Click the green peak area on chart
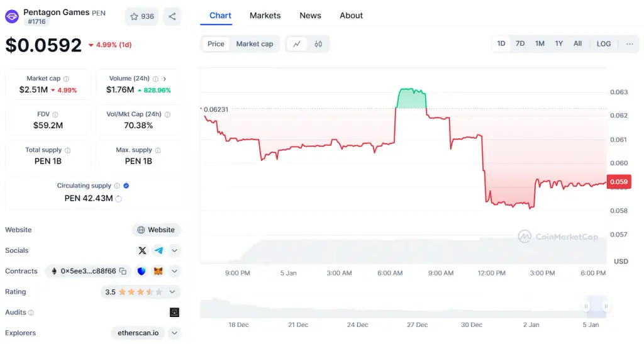This screenshot has width=644, height=344. pos(411,99)
